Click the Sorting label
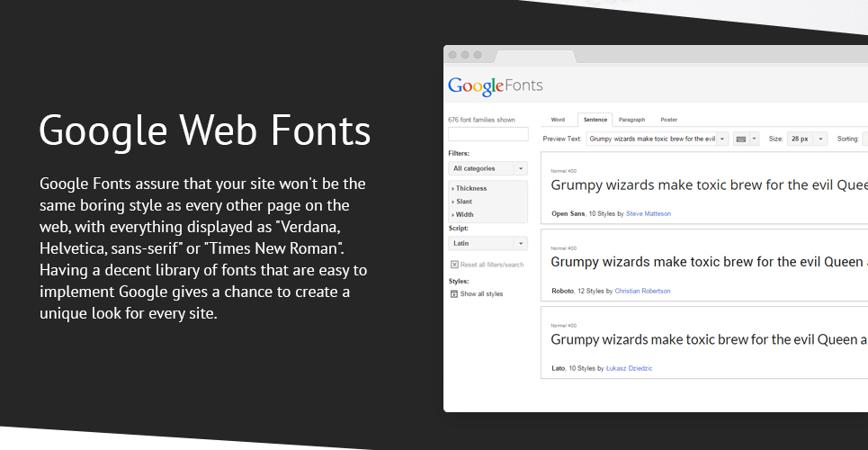This screenshot has width=868, height=450. 847,139
